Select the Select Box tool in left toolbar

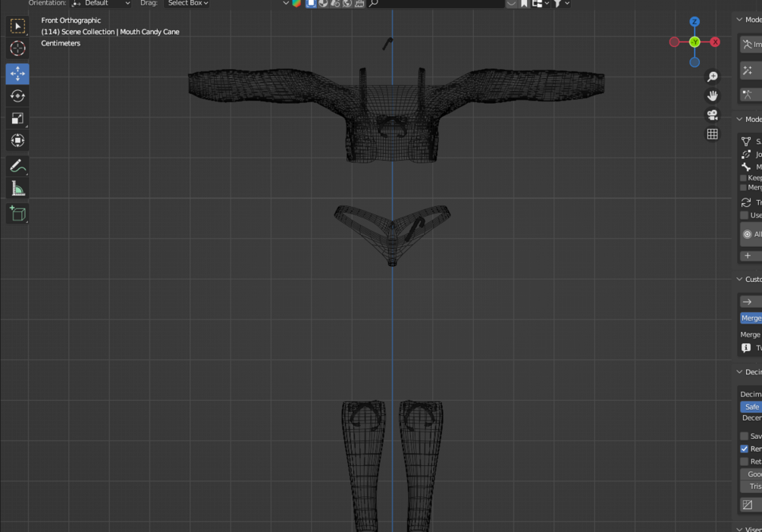(17, 27)
